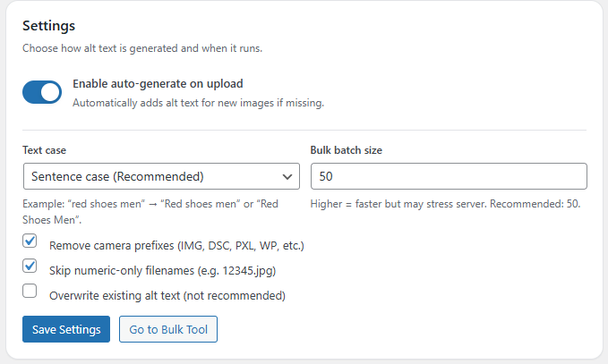
Task: Click the Settings heading
Action: [x=49, y=26]
